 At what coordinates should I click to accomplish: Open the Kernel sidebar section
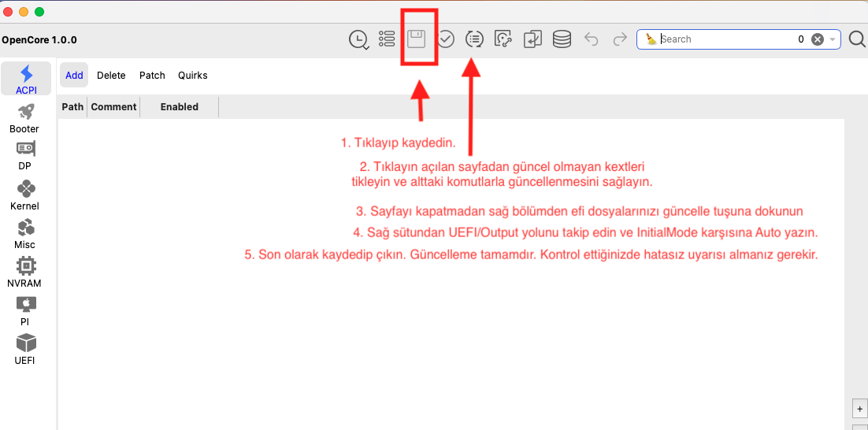pos(25,195)
